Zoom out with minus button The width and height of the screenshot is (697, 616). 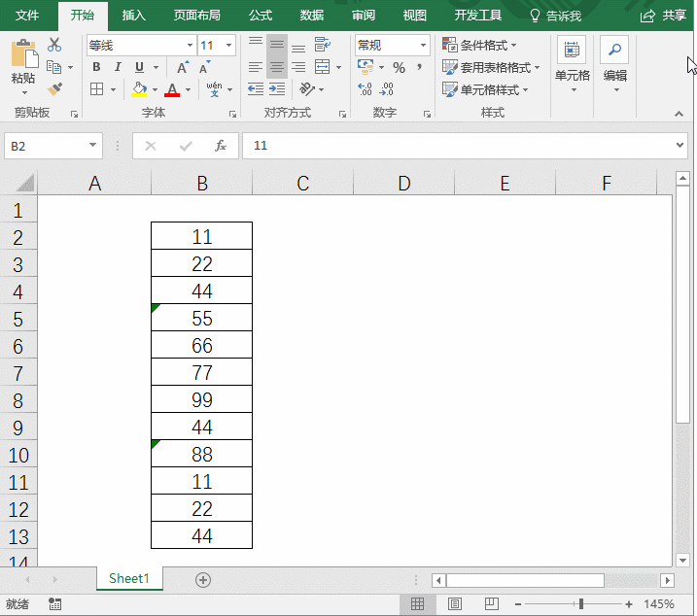coord(518,604)
